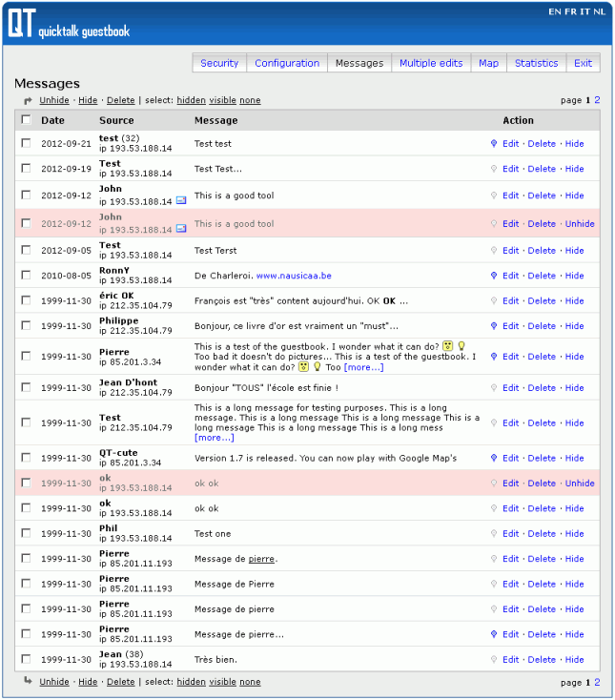The height and width of the screenshot is (700, 615).
Task: Expand Pierre's guestbook test message with [more...]
Action: [x=363, y=367]
